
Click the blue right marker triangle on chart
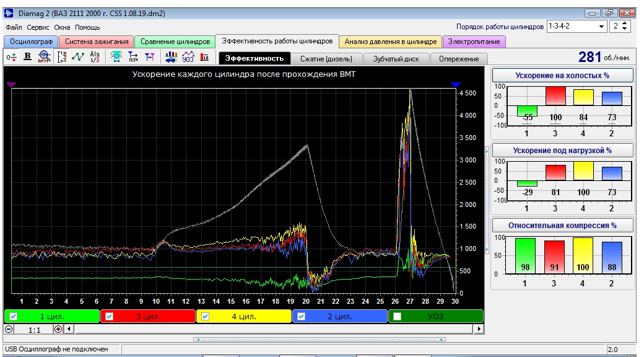tap(456, 84)
